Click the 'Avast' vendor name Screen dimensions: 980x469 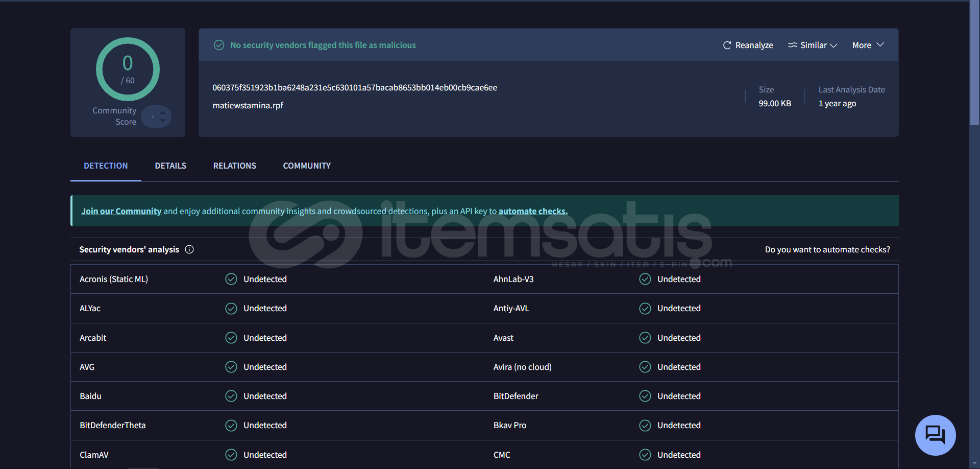click(503, 338)
